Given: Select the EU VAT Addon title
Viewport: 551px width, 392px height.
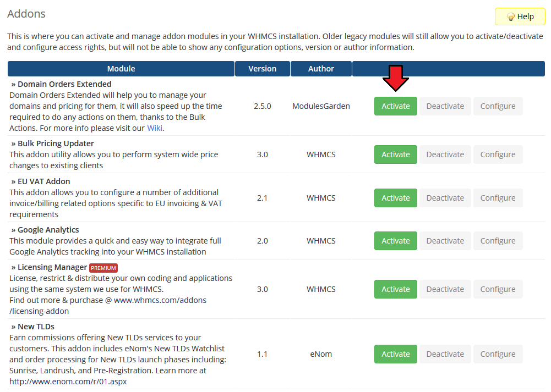Looking at the screenshot, I should 43,181.
